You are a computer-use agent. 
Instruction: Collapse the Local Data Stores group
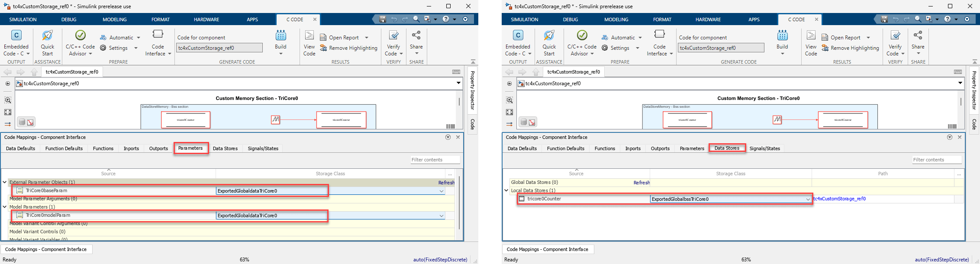click(506, 190)
